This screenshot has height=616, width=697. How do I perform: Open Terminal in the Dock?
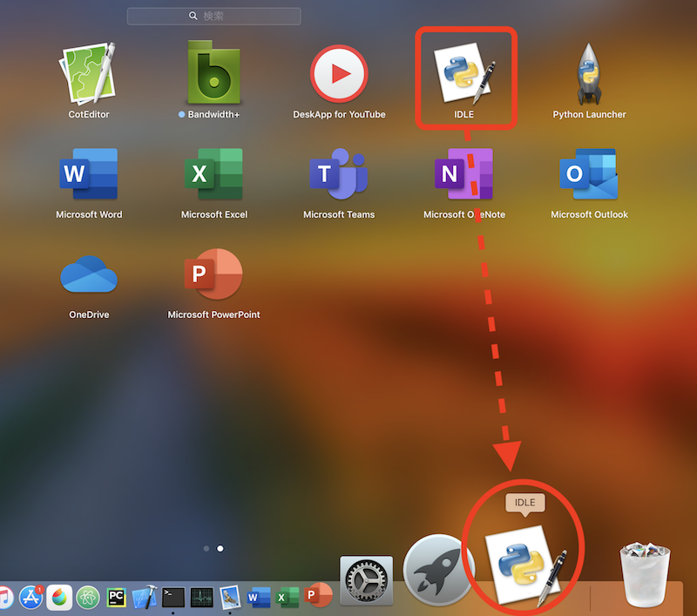coord(173,597)
